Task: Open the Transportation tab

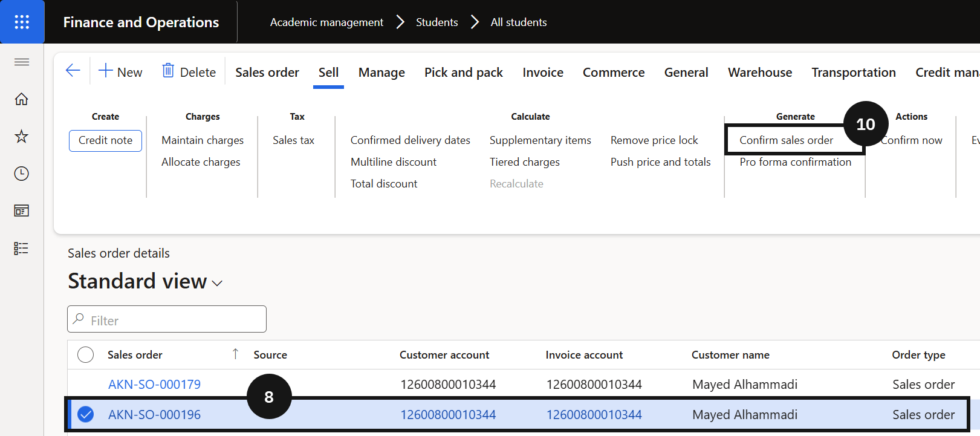Action: pos(854,73)
